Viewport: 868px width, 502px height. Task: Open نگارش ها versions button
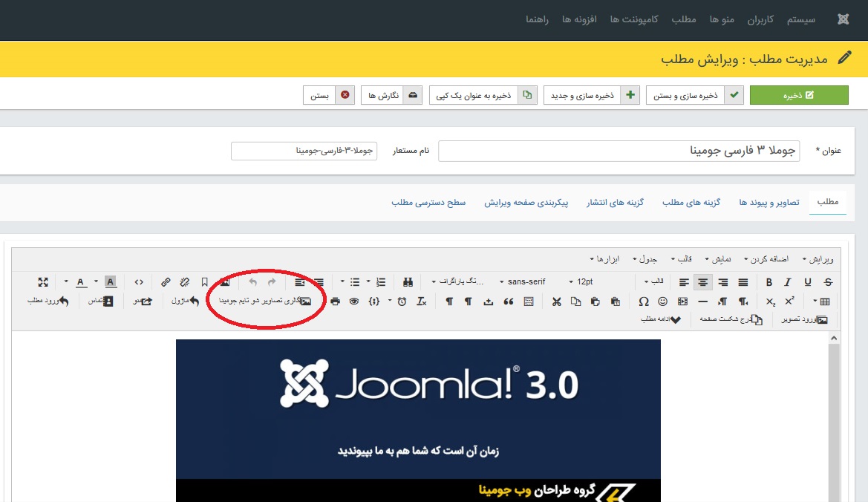391,95
